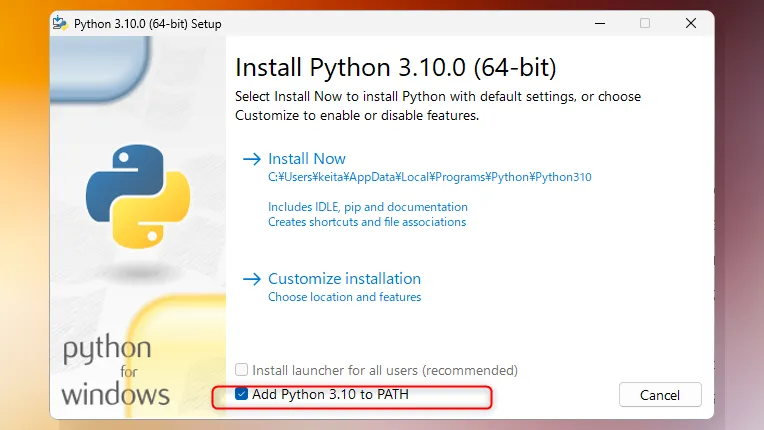Image resolution: width=764 pixels, height=430 pixels.
Task: Tick the Install launcher for all users checkbox
Action: (242, 370)
